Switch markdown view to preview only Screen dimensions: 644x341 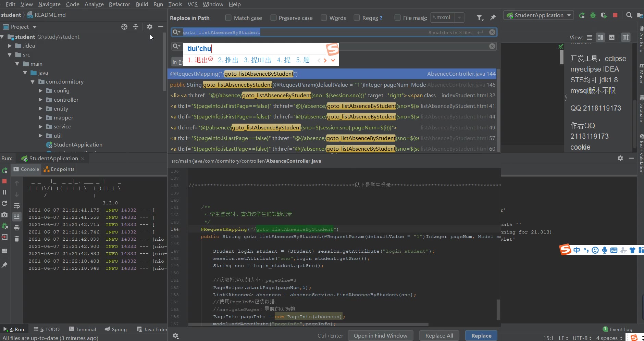[x=612, y=37]
